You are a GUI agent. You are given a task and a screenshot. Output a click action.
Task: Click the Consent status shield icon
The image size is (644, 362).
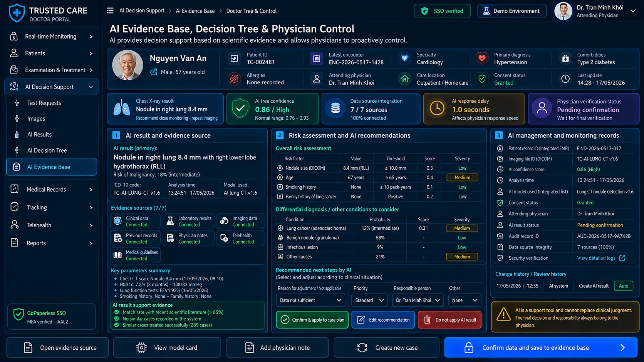coord(482,79)
